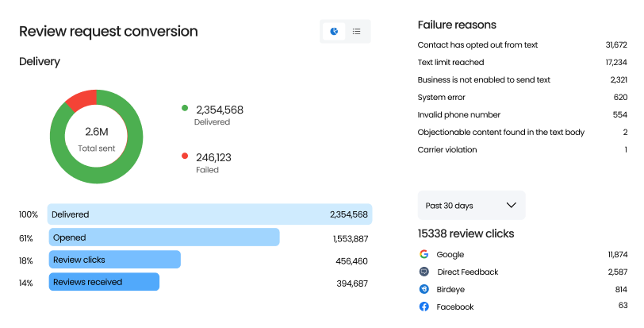Click the 'System error' row
The height and width of the screenshot is (328, 644).
(523, 97)
